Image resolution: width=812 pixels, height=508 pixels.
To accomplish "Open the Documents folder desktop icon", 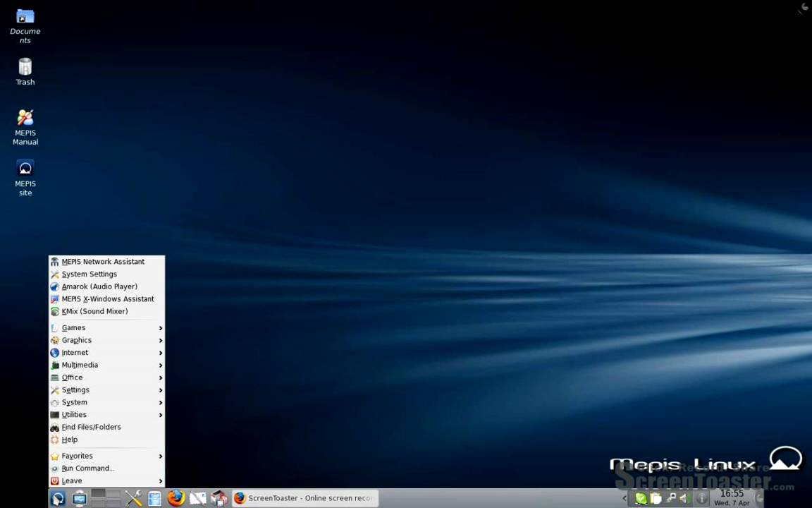I will (25, 27).
